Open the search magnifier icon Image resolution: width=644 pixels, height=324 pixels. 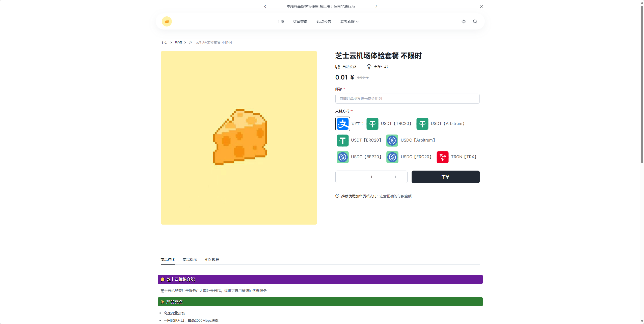(475, 21)
